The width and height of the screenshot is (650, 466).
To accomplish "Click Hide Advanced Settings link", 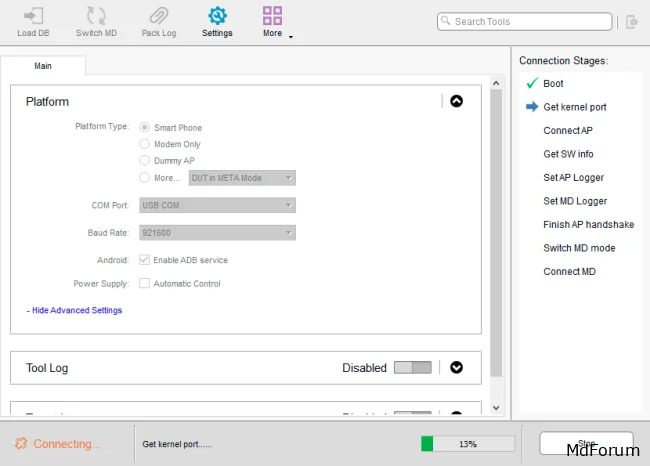I will click(x=76, y=310).
